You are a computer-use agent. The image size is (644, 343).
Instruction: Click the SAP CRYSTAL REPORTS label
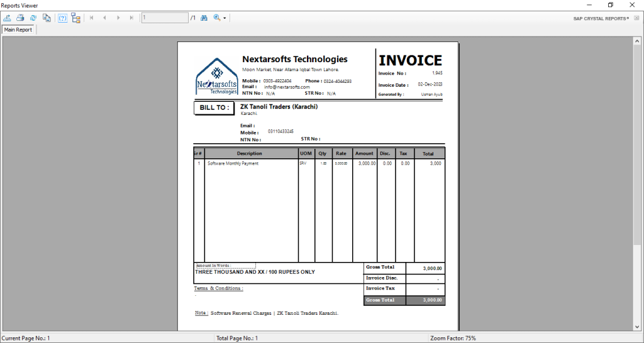tap(601, 18)
